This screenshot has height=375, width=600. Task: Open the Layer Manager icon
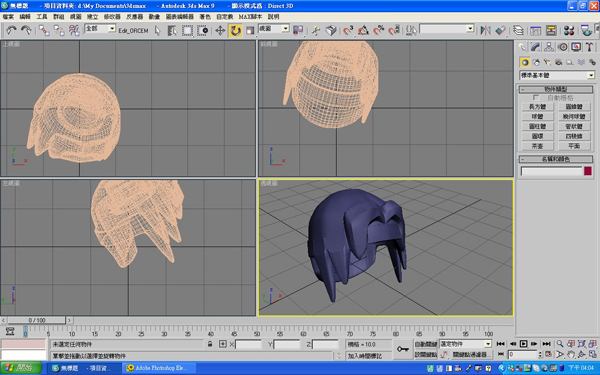point(518,30)
